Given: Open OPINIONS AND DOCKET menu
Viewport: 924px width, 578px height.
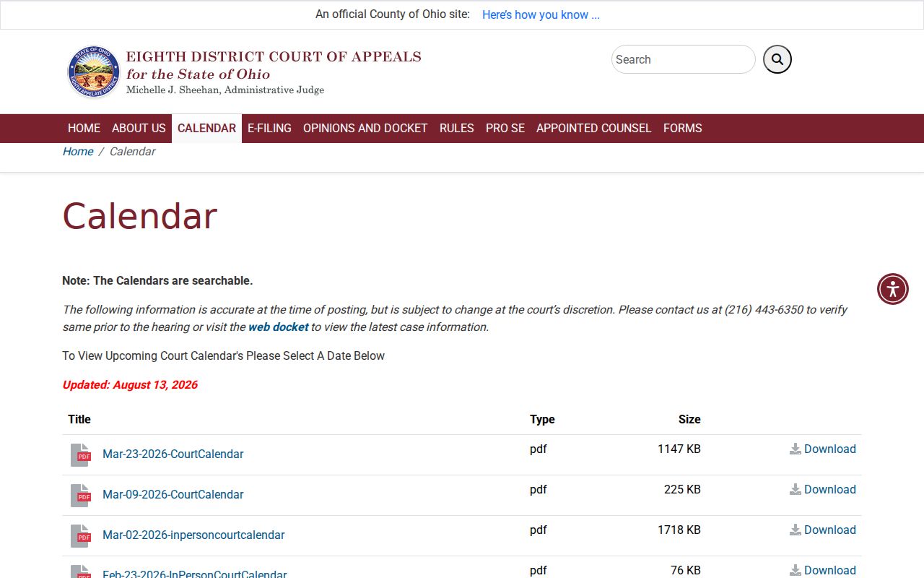Looking at the screenshot, I should [365, 128].
